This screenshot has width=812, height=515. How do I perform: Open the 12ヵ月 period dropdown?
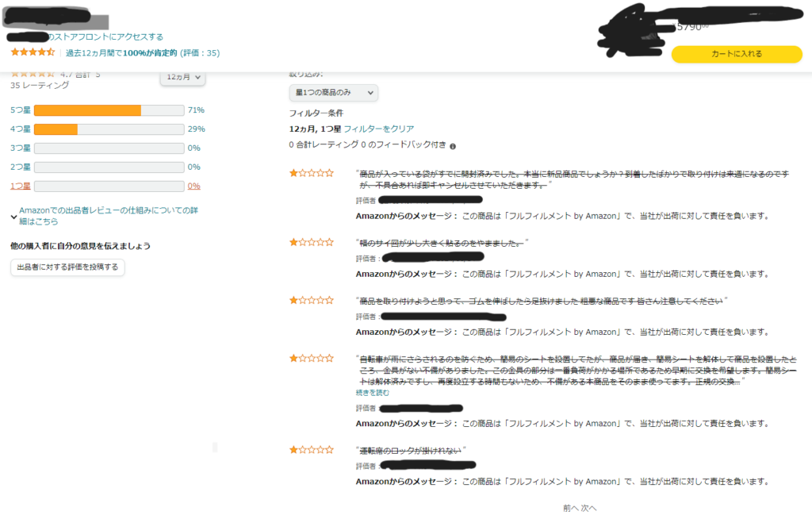tap(182, 77)
